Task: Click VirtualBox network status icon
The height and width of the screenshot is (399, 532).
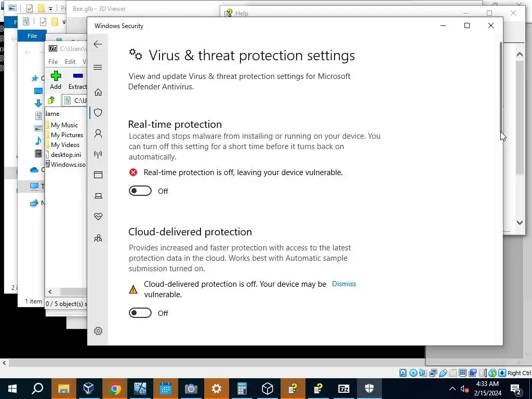Action: (433, 373)
